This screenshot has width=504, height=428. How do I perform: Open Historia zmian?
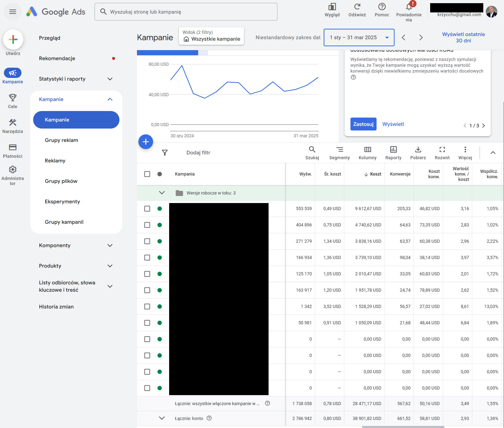click(56, 307)
